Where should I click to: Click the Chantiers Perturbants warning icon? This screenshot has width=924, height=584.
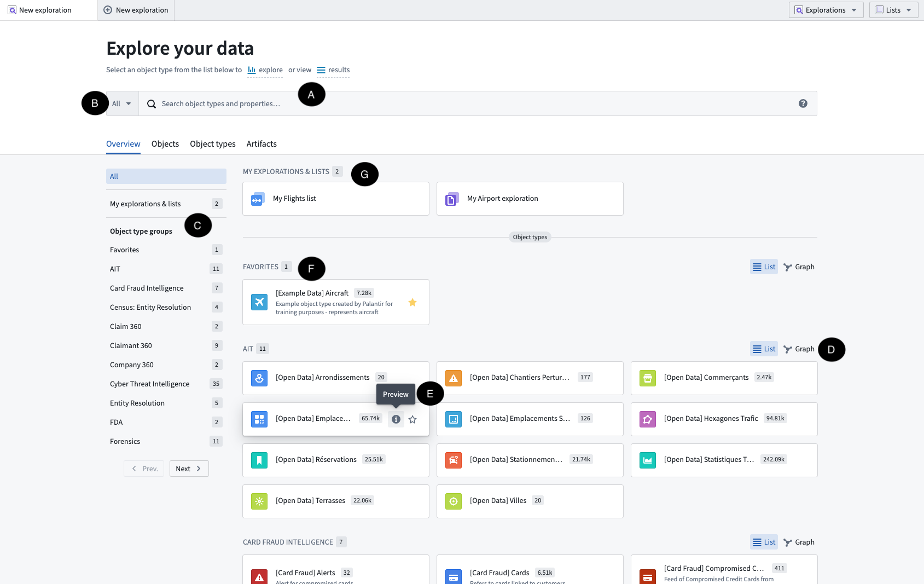[454, 378]
